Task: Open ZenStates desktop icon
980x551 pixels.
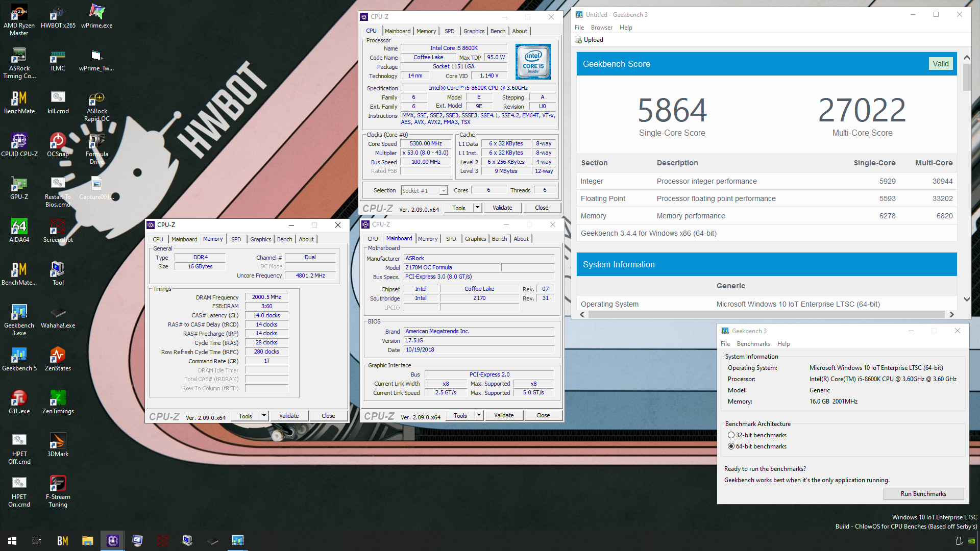Action: tap(58, 359)
